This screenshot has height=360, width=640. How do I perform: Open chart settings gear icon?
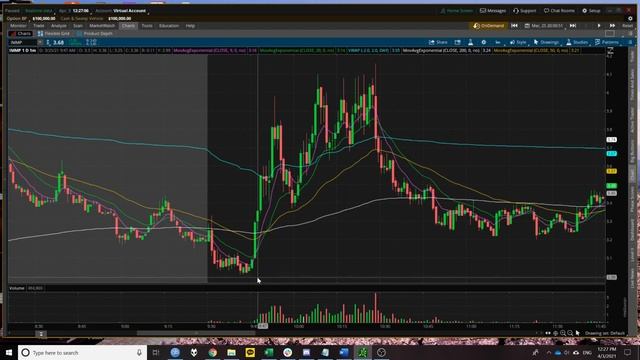coord(484,42)
